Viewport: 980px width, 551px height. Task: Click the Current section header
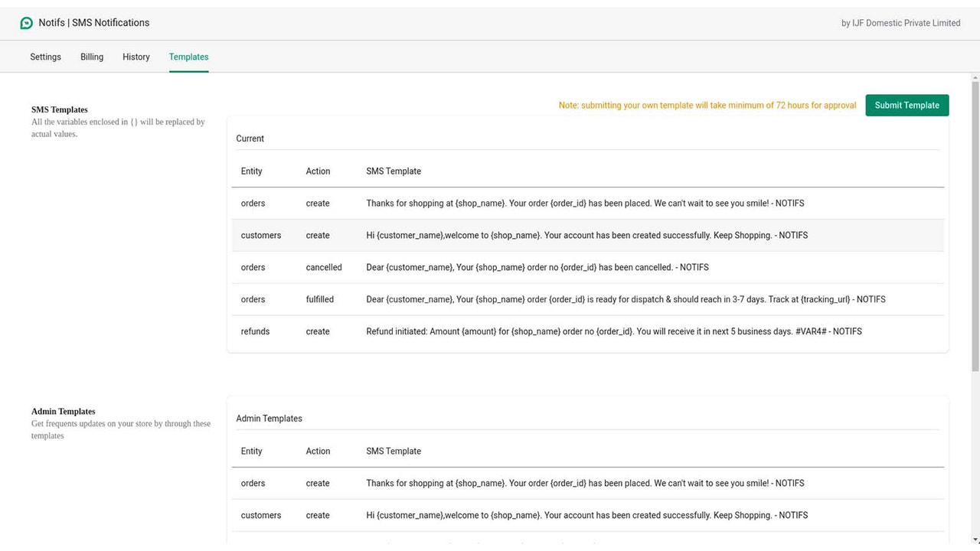[250, 139]
